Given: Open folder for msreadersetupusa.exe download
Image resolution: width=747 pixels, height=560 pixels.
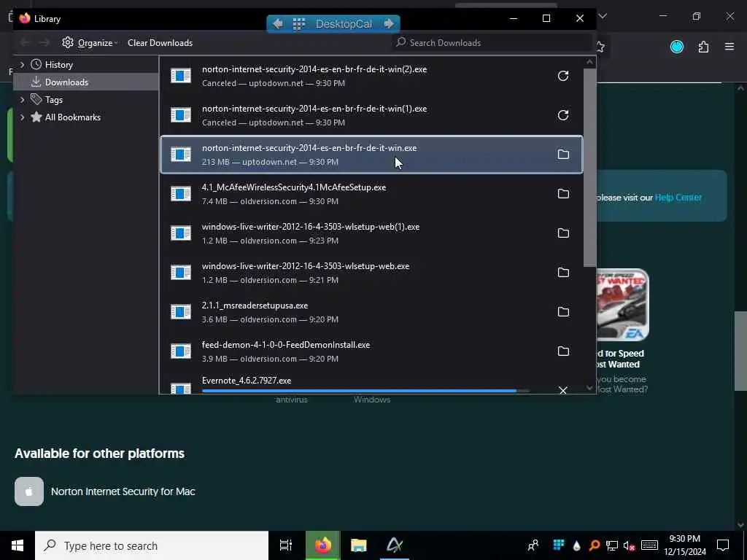Looking at the screenshot, I should [563, 312].
